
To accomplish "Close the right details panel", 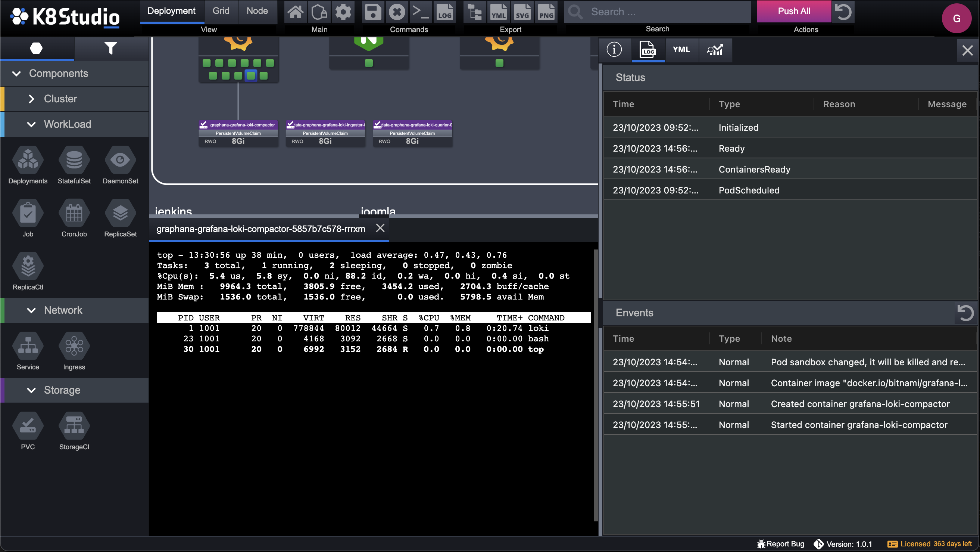I will [x=967, y=51].
